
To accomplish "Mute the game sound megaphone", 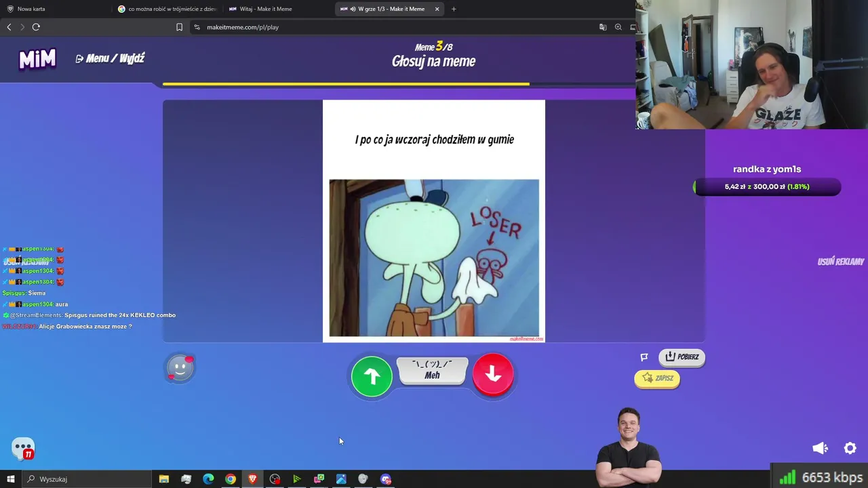I will [820, 448].
